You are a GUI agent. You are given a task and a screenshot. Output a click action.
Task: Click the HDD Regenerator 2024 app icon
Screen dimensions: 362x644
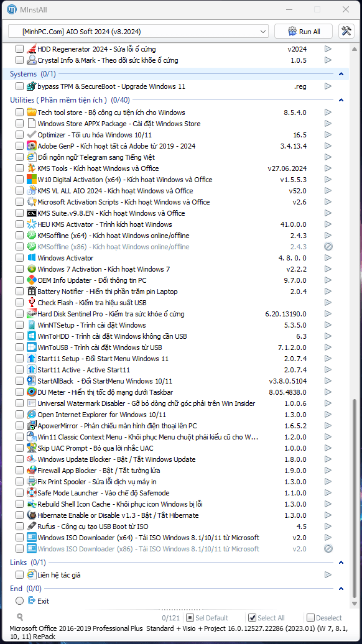[x=32, y=49]
